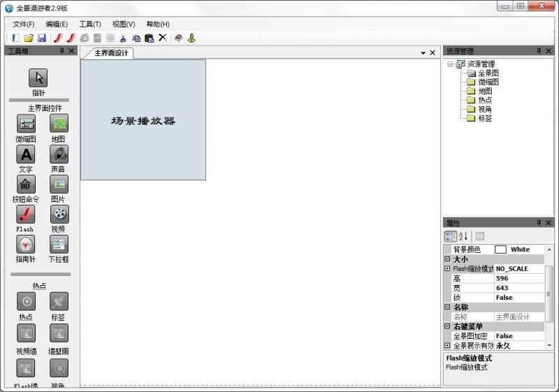Switch to the 主界面设计 tab
The image size is (559, 392).
[111, 53]
